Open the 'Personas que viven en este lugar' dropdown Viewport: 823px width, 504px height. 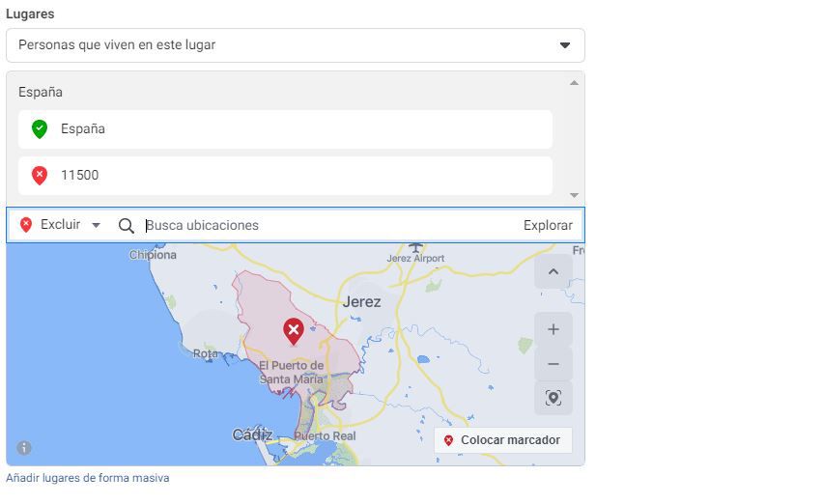[x=295, y=45]
